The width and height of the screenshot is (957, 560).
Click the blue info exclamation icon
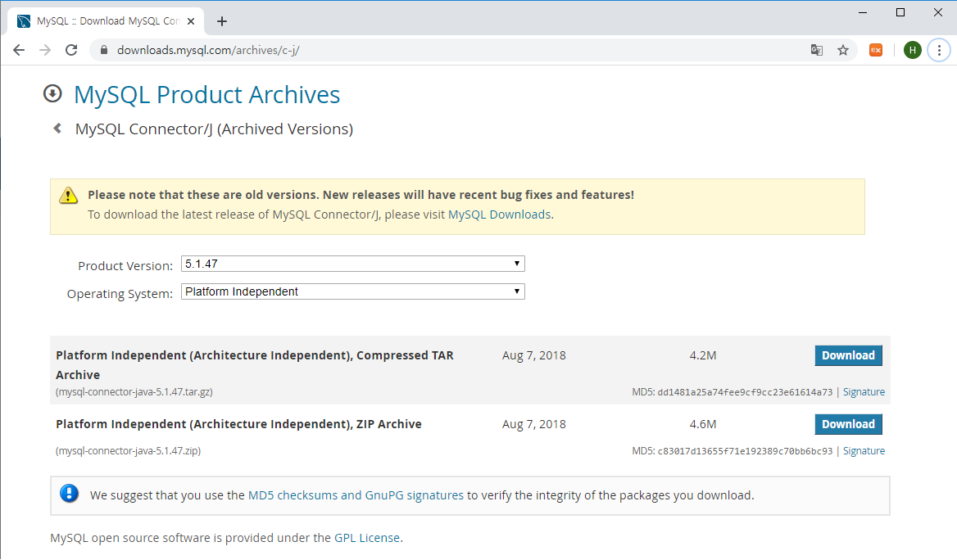(x=69, y=493)
